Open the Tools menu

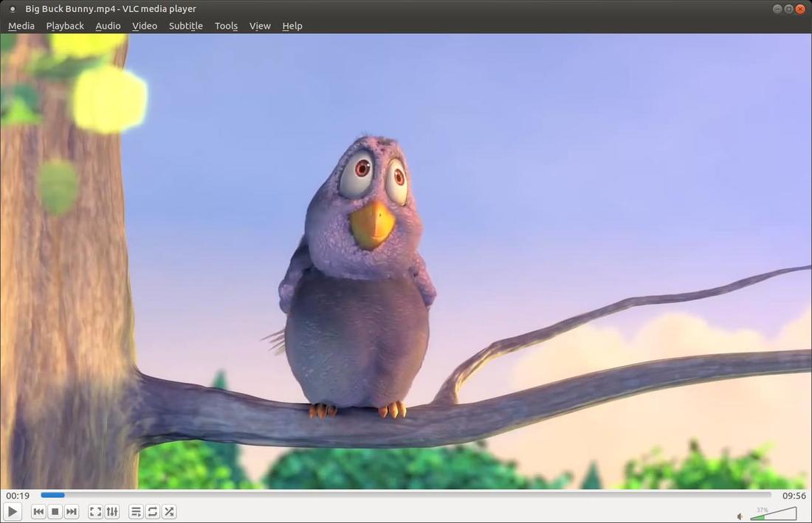(226, 26)
